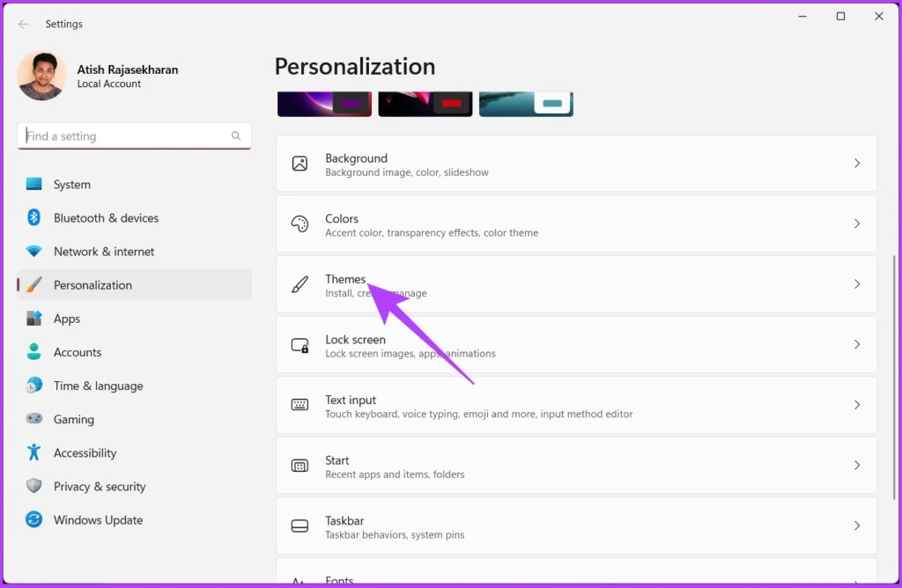902x588 pixels.
Task: Open Start settings chevron
Action: pos(857,465)
